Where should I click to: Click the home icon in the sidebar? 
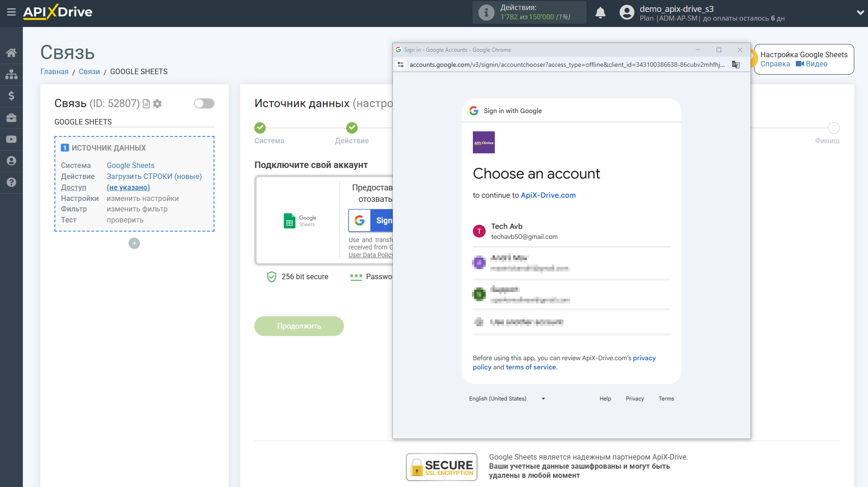[x=11, y=53]
